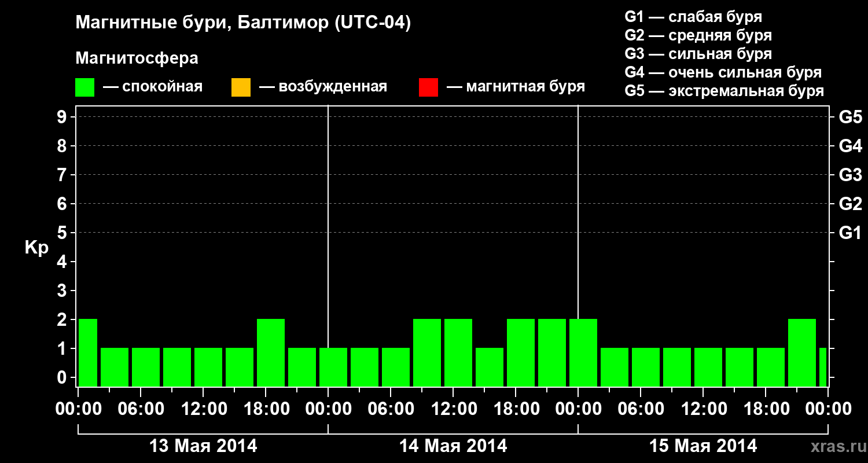Click the '14 Мая 2014' date label
Viewport: 868px width, 463px height.
click(453, 446)
